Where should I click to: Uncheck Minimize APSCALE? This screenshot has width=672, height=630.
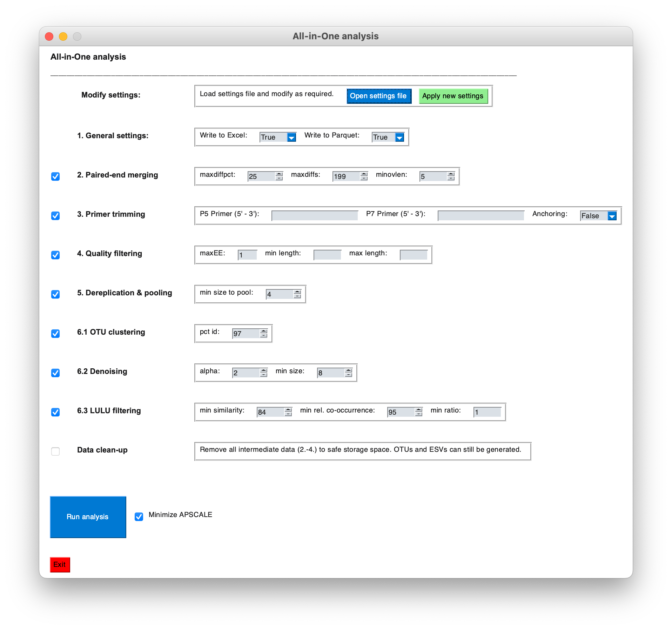tap(138, 517)
